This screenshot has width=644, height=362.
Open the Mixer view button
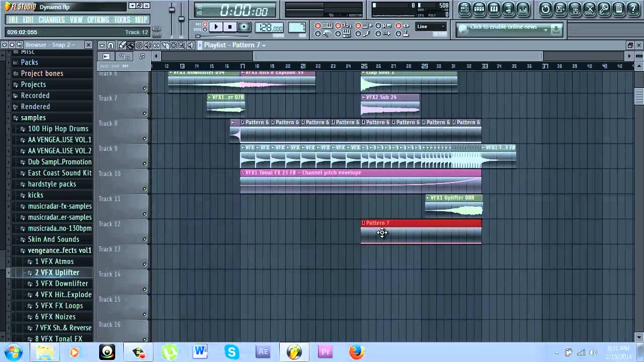click(523, 10)
